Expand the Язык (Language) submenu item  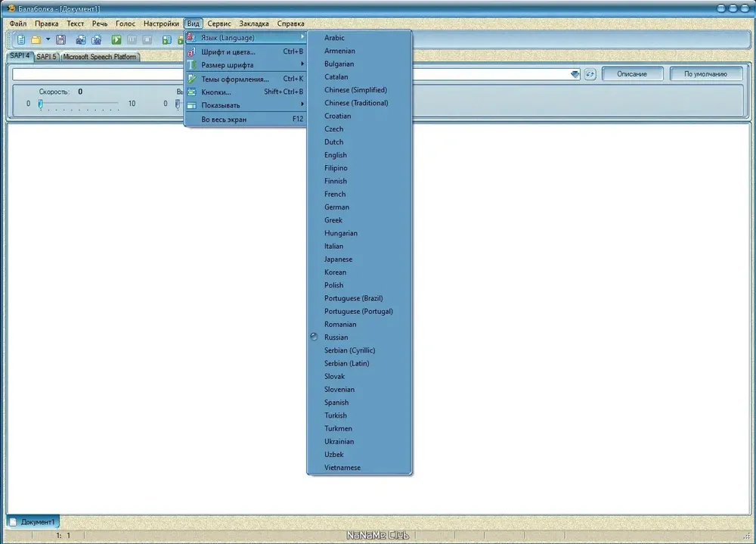point(246,37)
